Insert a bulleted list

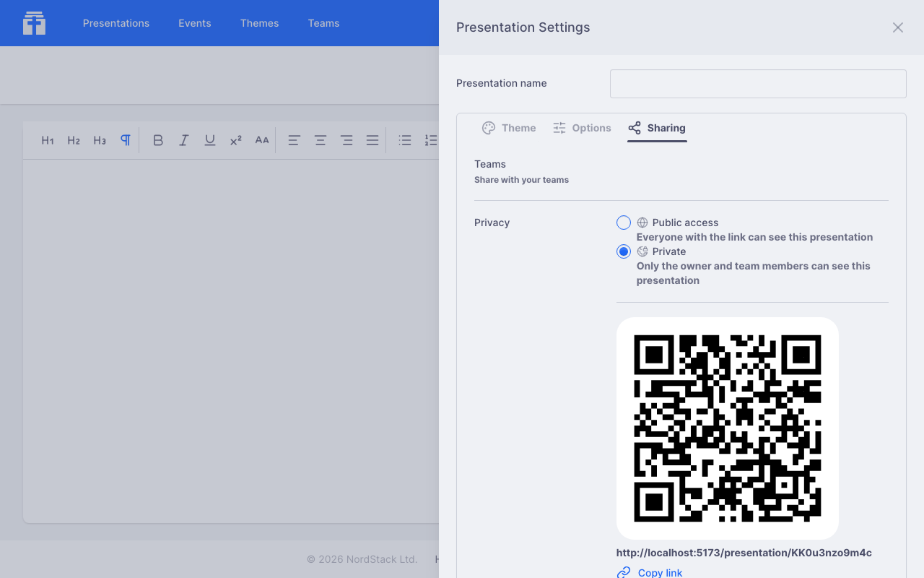(405, 140)
